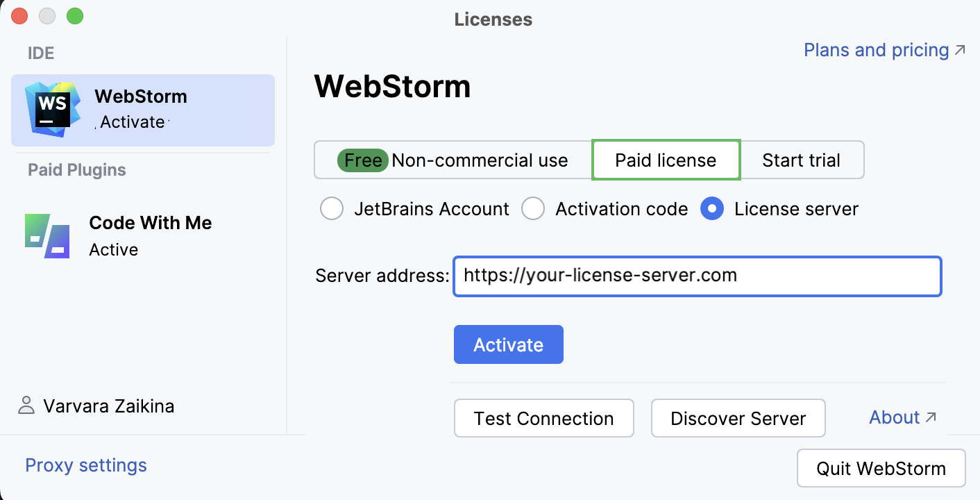Quit WebStorm from the Licenses dialog
Viewport: 980px width, 500px height.
tap(881, 467)
